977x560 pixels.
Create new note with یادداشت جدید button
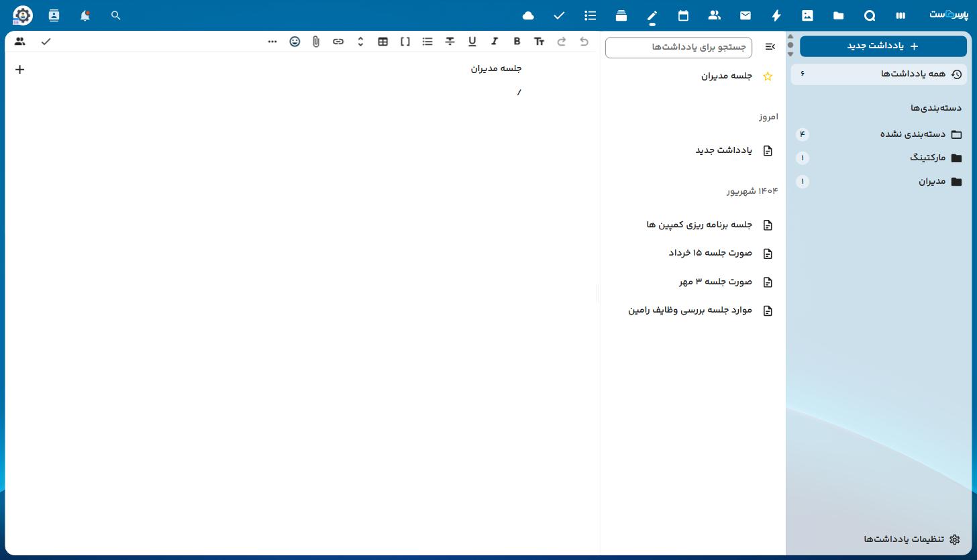tap(883, 46)
